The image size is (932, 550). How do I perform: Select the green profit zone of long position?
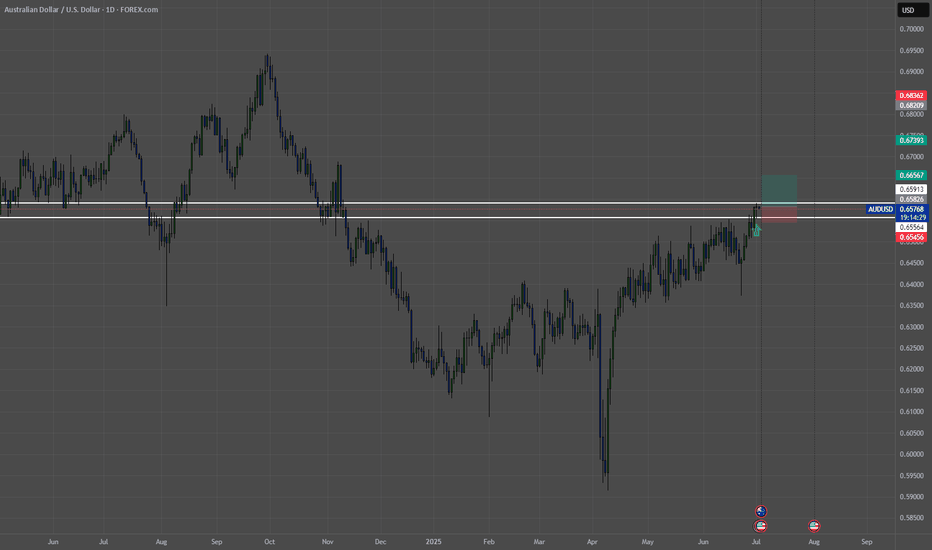tap(779, 190)
